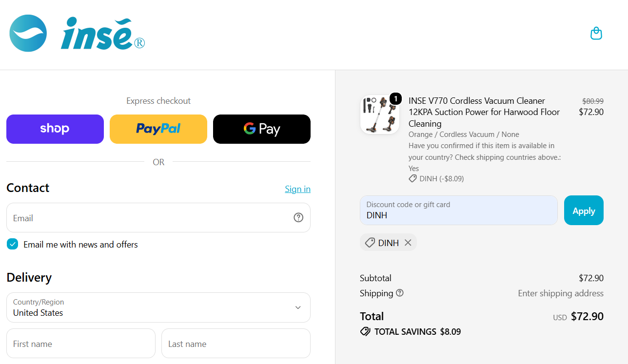Open the Country/Region dropdown
This screenshot has height=364, width=628.
click(x=158, y=307)
